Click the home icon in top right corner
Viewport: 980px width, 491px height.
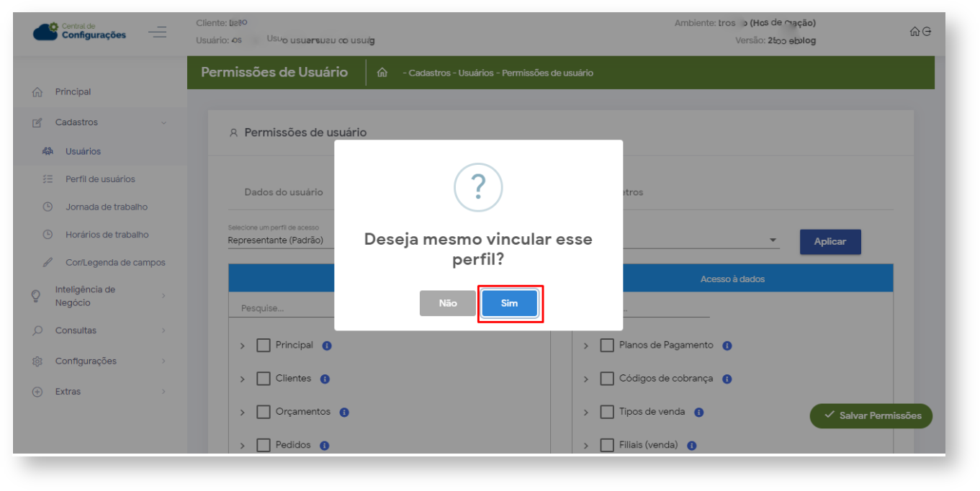point(914,32)
